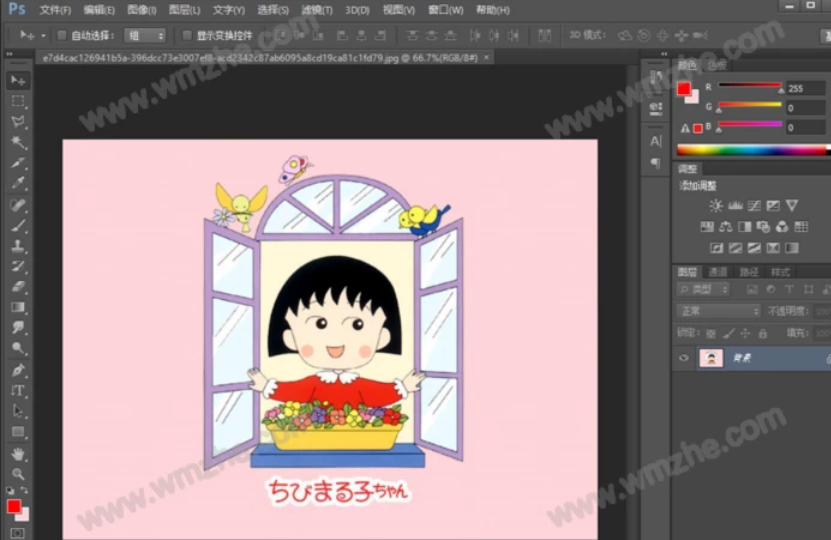The height and width of the screenshot is (540, 831).
Task: Add a Levels adjustment
Action: click(x=735, y=206)
